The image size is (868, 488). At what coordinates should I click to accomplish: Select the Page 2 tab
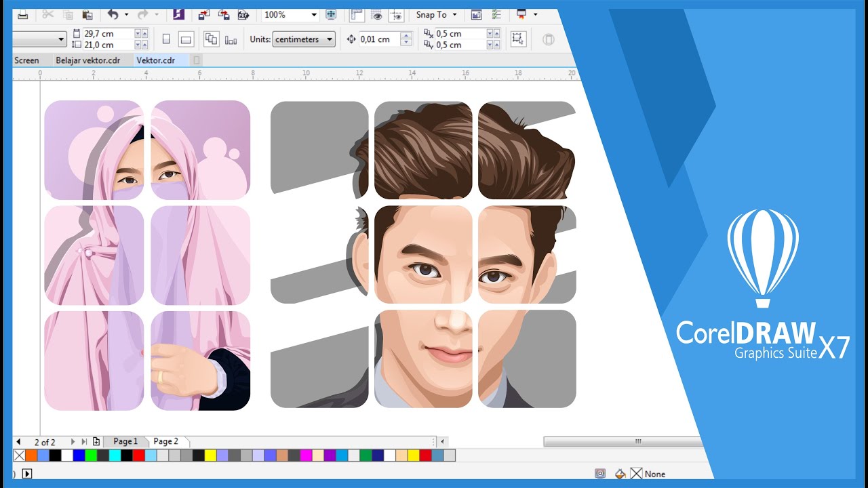coord(165,441)
